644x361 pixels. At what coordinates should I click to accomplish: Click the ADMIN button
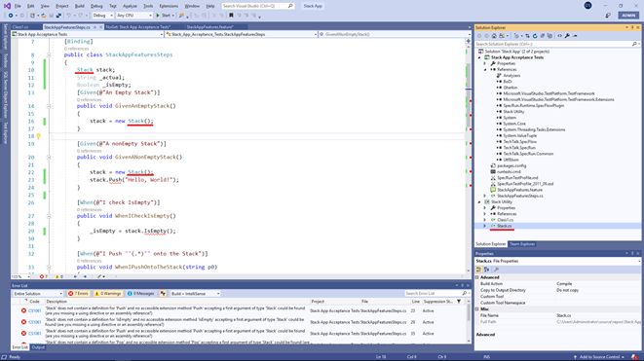[x=628, y=16]
